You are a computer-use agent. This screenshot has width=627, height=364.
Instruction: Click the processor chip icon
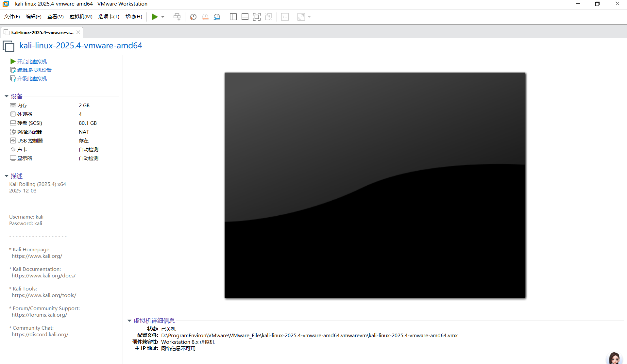13,114
